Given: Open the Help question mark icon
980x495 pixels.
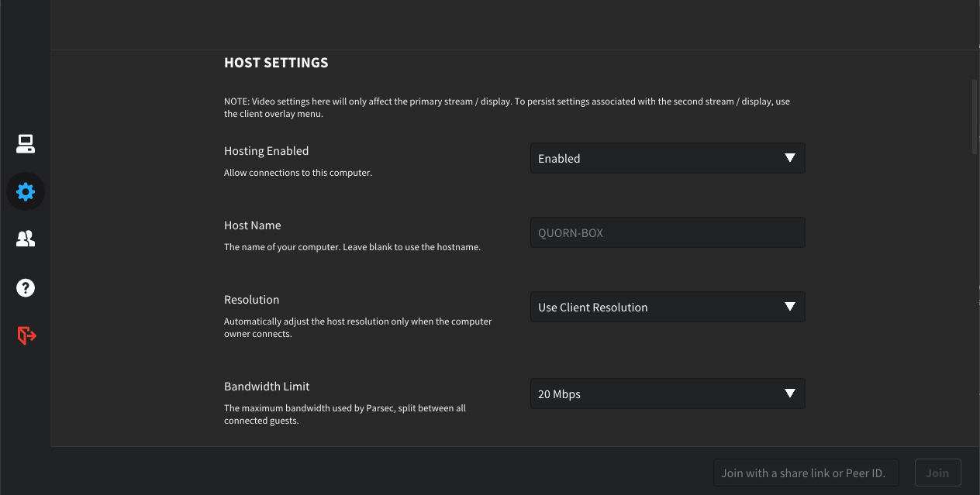Looking at the screenshot, I should coord(26,287).
